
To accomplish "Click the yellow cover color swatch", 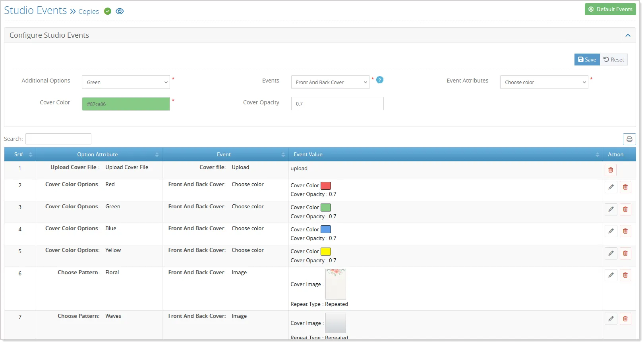I will click(326, 251).
